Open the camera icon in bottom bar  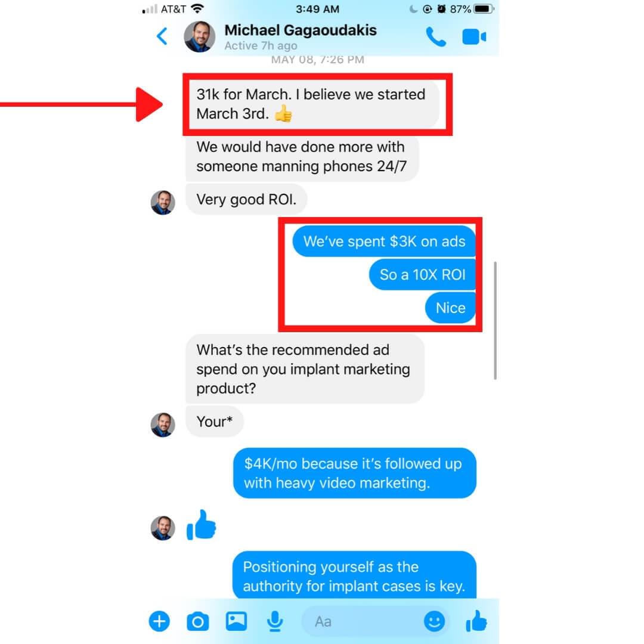coord(197,621)
